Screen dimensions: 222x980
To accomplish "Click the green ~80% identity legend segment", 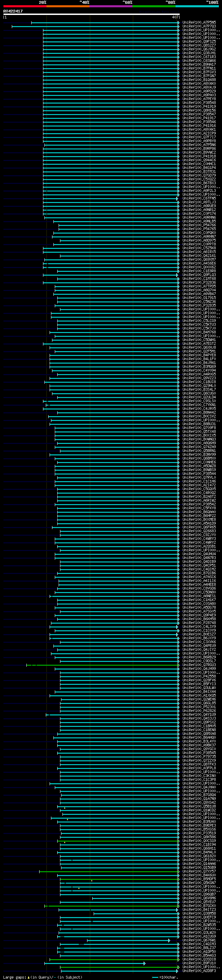I will (x=154, y=6).
